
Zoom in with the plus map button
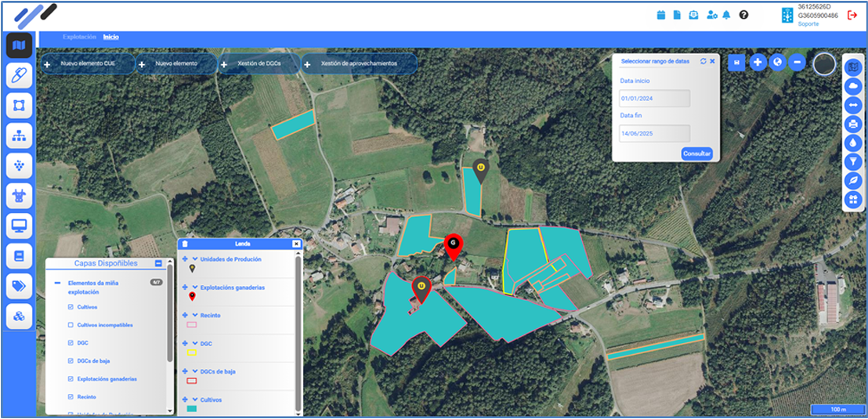coord(758,63)
